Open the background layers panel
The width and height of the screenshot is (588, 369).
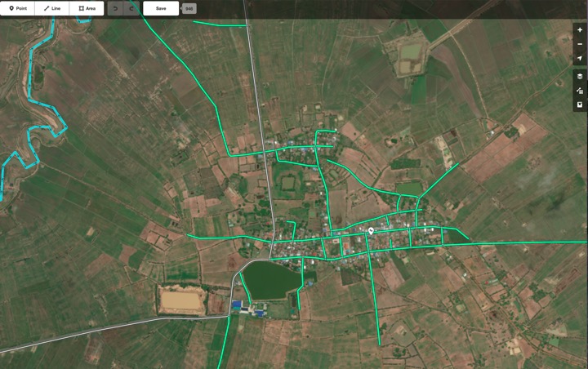point(580,77)
